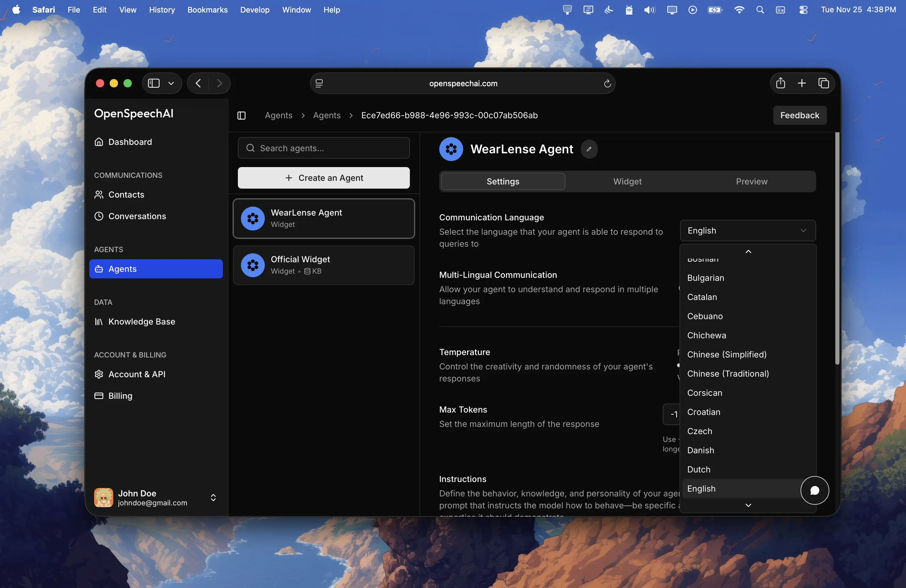Click the settings page vertical scrollbar
Viewport: 906px width, 588px height.
tap(837, 249)
